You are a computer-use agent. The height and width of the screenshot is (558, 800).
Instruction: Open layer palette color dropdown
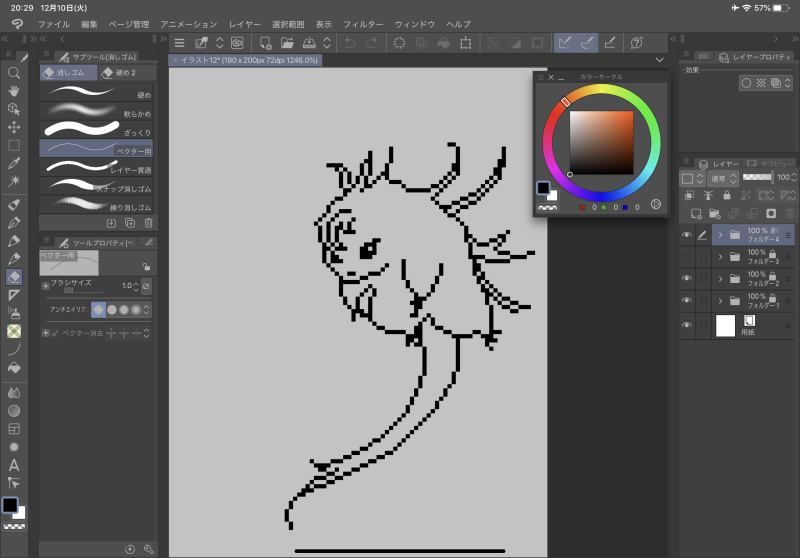(692, 178)
